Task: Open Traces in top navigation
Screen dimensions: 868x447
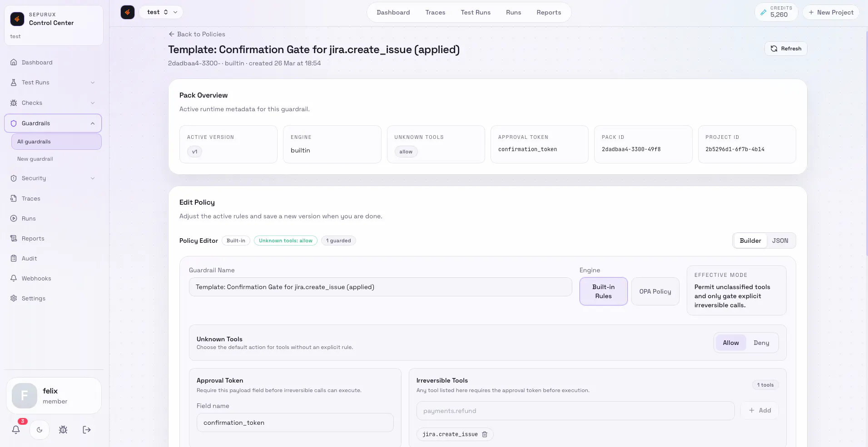Action: pos(435,12)
